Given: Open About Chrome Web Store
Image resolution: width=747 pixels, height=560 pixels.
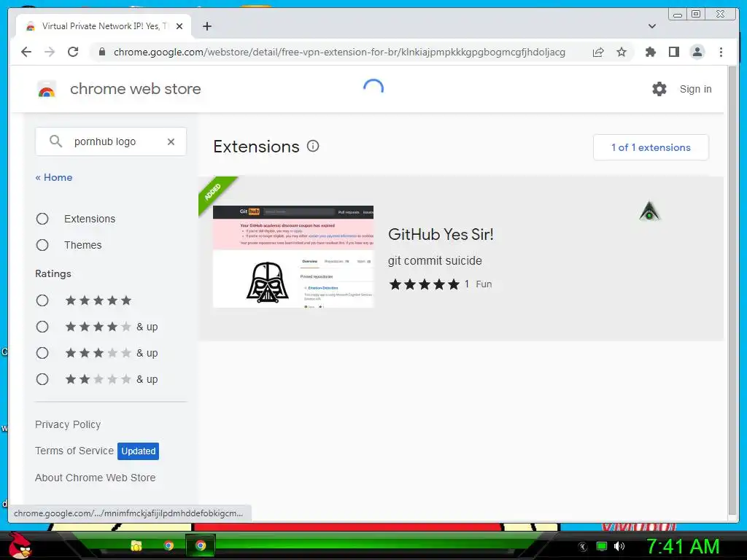Looking at the screenshot, I should point(96,478).
